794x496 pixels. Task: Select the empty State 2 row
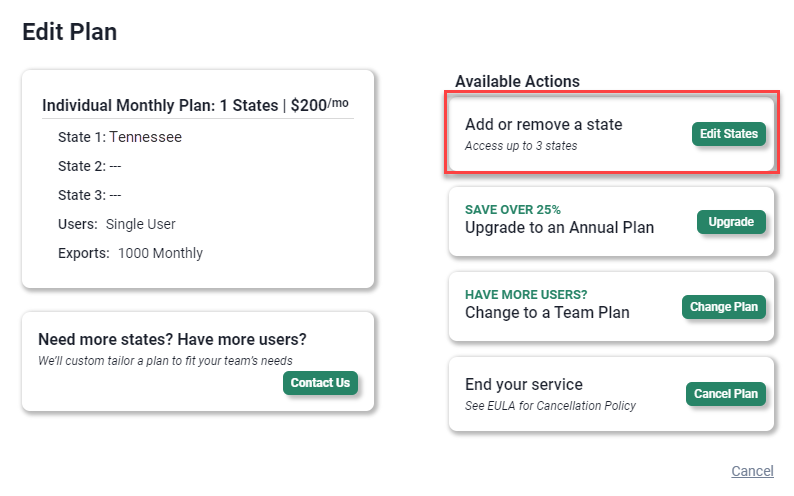pos(90,166)
